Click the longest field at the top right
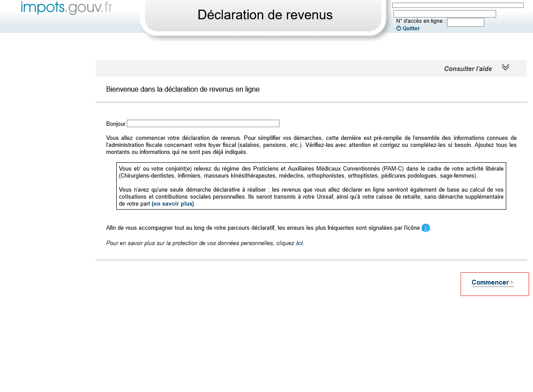 click(458, 5)
